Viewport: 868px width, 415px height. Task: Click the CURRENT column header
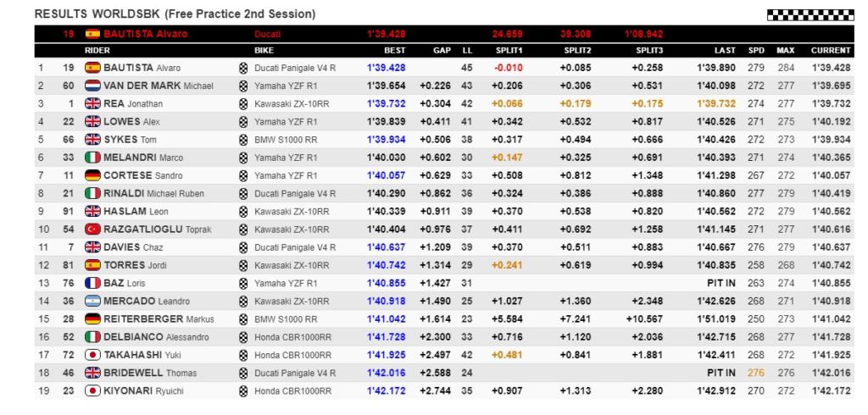point(831,50)
